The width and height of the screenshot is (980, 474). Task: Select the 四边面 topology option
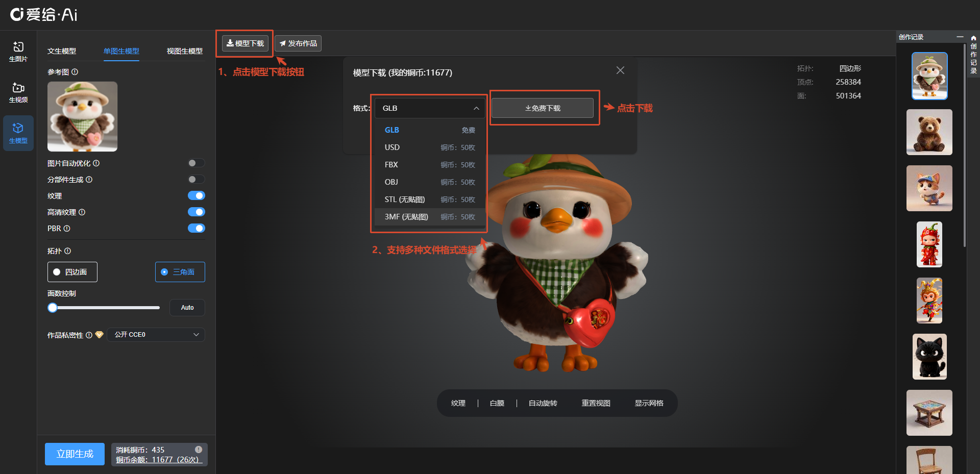[x=72, y=272]
